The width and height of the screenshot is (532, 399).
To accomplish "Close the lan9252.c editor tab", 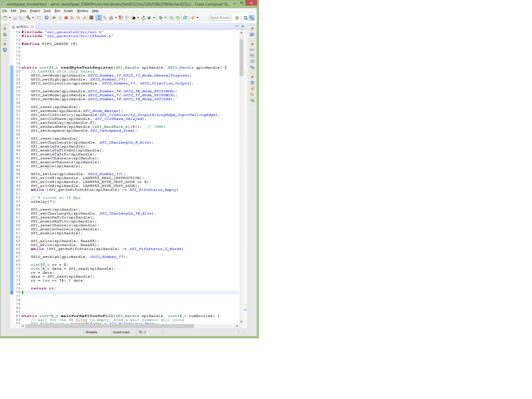I will pos(32,27).
